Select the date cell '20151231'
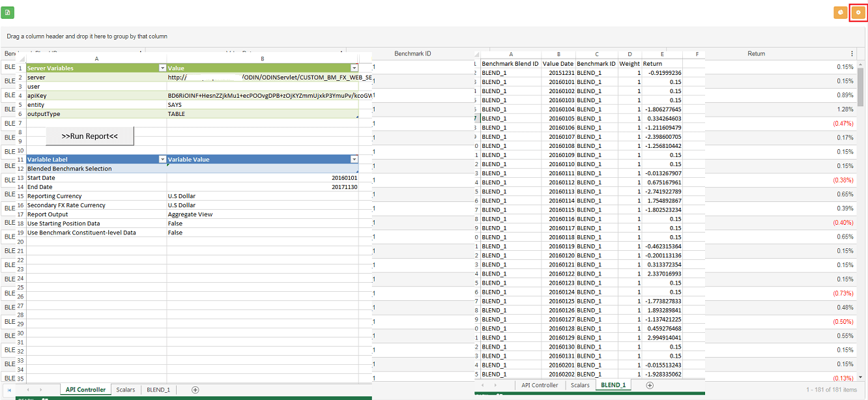The height and width of the screenshot is (400, 868). click(558, 73)
